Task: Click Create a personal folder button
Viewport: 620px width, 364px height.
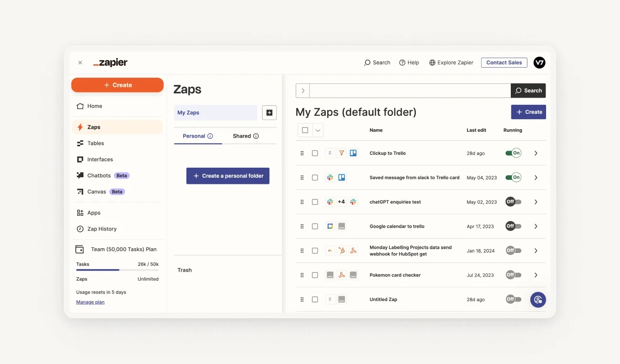Action: tap(228, 176)
